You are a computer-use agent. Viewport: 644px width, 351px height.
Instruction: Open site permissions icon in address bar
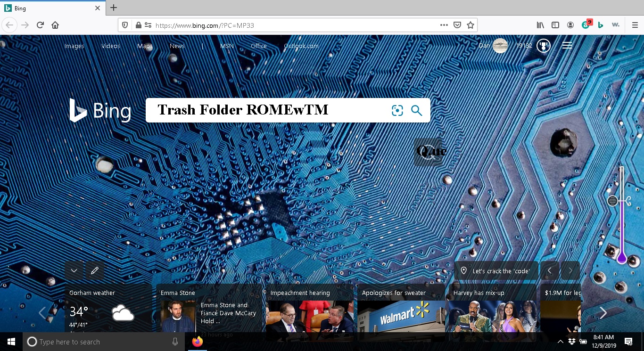pos(148,25)
